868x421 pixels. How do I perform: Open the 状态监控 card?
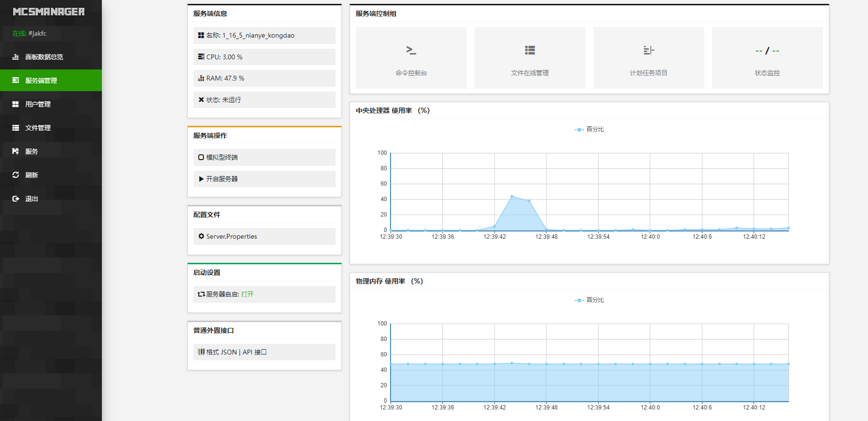pyautogui.click(x=768, y=58)
